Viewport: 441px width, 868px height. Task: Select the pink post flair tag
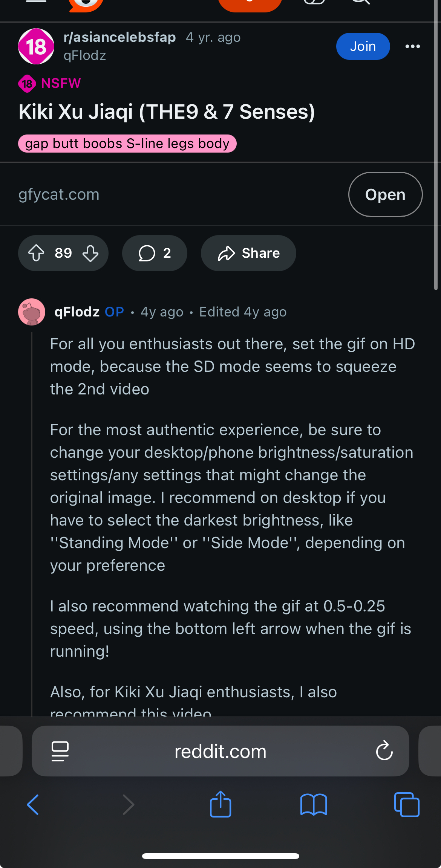pyautogui.click(x=127, y=144)
